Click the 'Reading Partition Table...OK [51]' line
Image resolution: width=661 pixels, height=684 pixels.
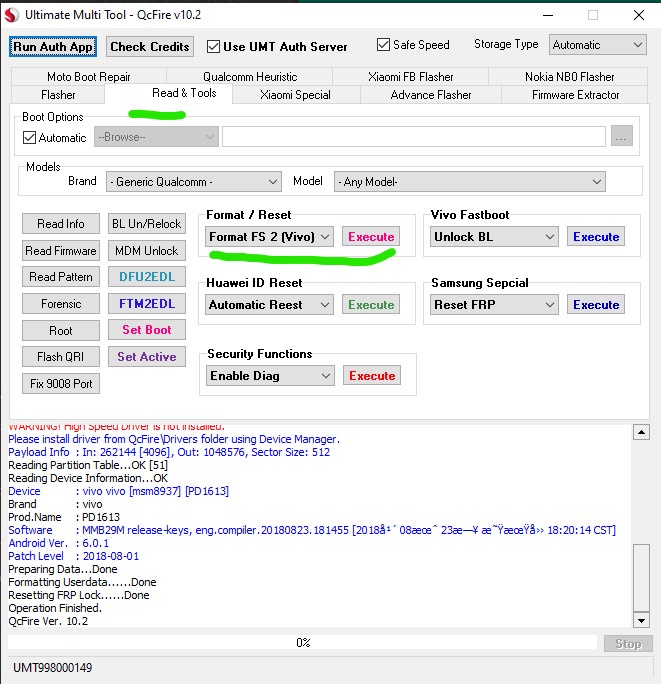pos(88,465)
